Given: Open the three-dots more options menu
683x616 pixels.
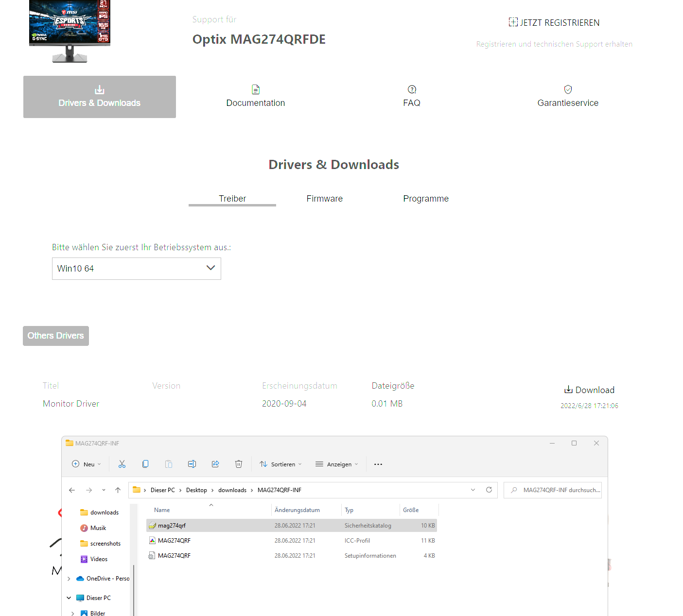Looking at the screenshot, I should click(x=378, y=464).
